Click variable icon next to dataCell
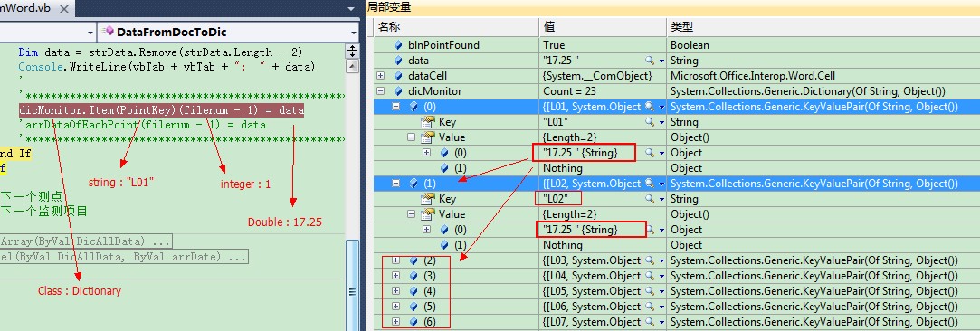980x331 pixels. (398, 76)
